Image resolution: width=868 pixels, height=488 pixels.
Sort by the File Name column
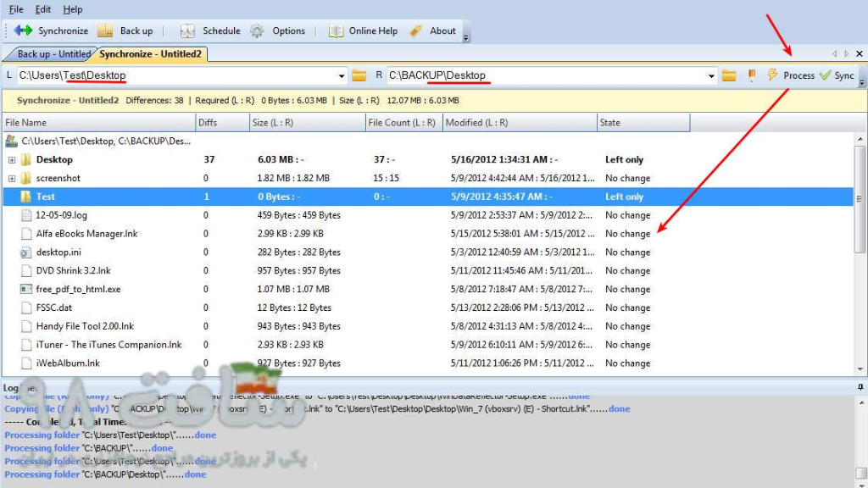point(99,122)
